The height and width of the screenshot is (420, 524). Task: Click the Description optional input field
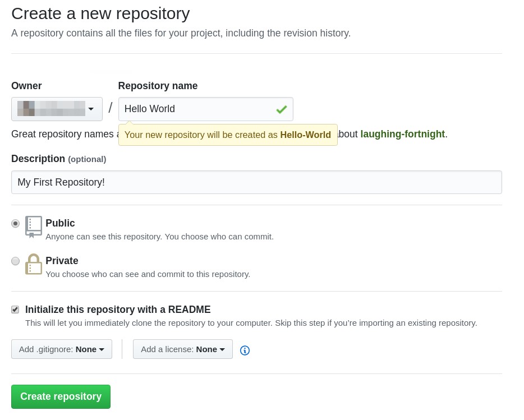(x=256, y=182)
